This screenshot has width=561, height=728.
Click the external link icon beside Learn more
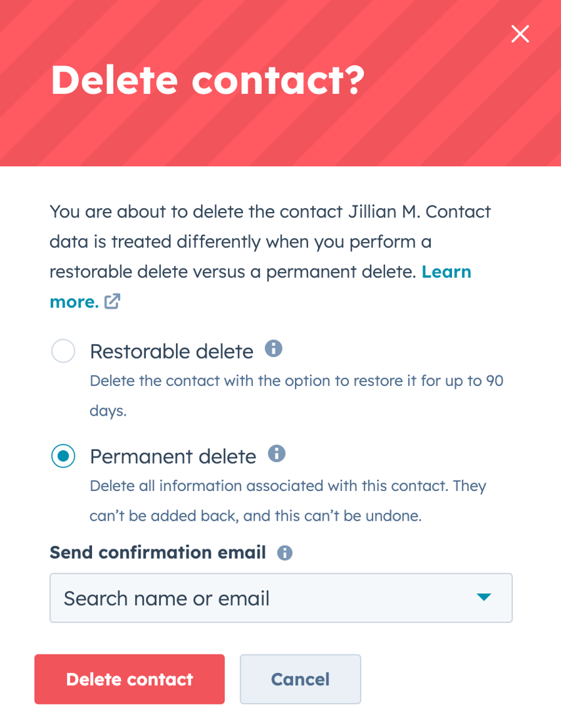(x=112, y=301)
